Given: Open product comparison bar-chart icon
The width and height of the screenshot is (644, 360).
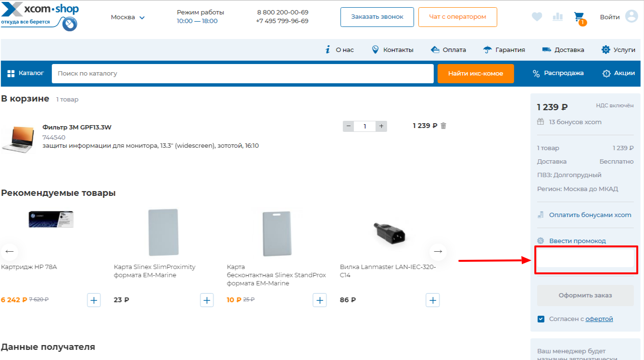Looking at the screenshot, I should point(558,17).
